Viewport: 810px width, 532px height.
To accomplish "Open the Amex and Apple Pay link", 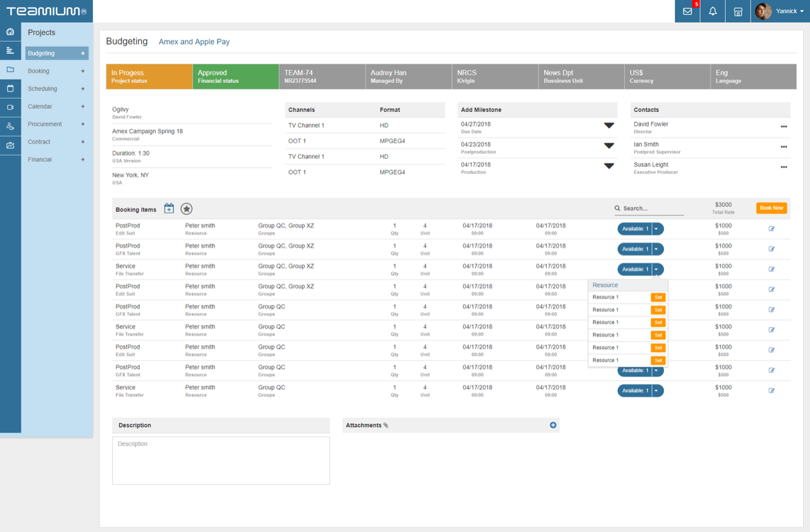I will [x=194, y=42].
